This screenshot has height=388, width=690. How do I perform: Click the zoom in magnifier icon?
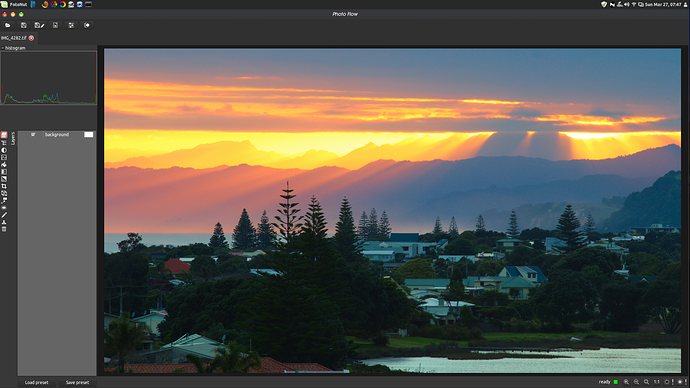pyautogui.click(x=626, y=382)
